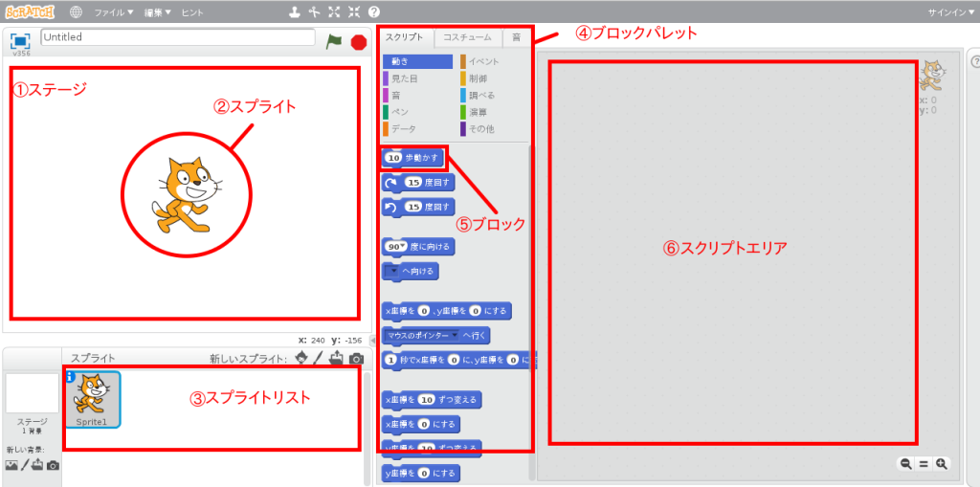
Task: Switch to the 音 tab
Action: pos(516,37)
